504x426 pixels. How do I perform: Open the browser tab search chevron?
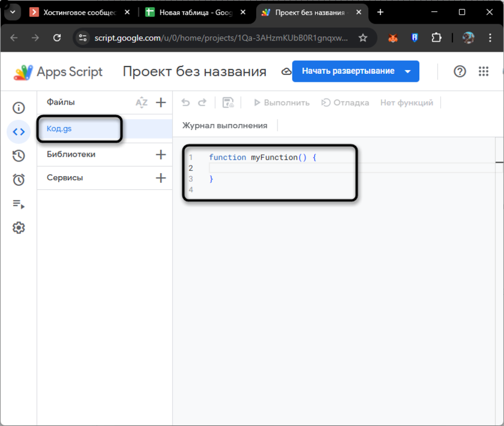(x=12, y=12)
